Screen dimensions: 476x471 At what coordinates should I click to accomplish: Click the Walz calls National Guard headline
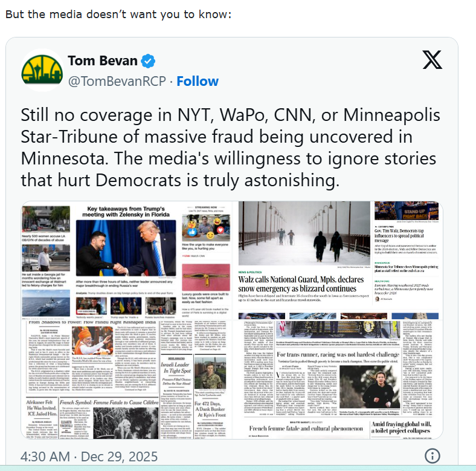[x=301, y=284]
